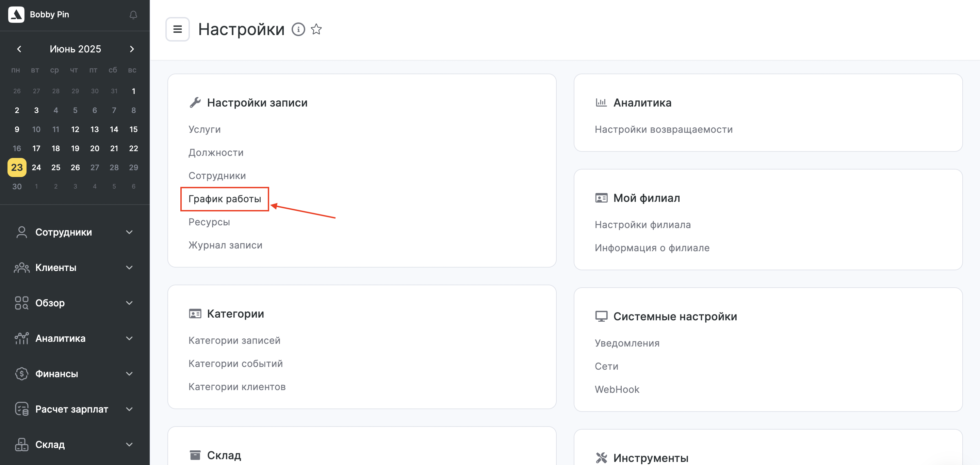This screenshot has height=465, width=980.
Task: Expand Финансы sidebar section chevron
Action: click(129, 374)
